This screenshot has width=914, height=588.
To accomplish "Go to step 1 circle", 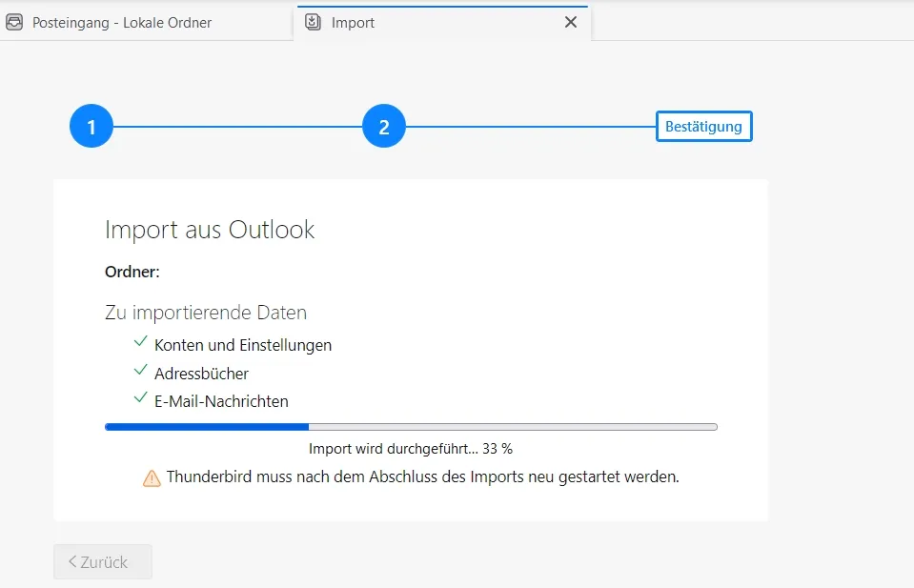I will click(x=91, y=126).
